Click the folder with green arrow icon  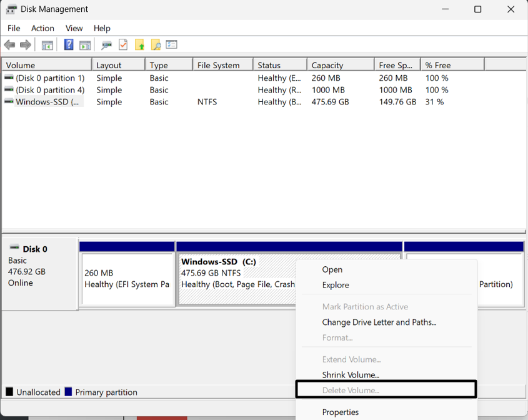pos(139,45)
